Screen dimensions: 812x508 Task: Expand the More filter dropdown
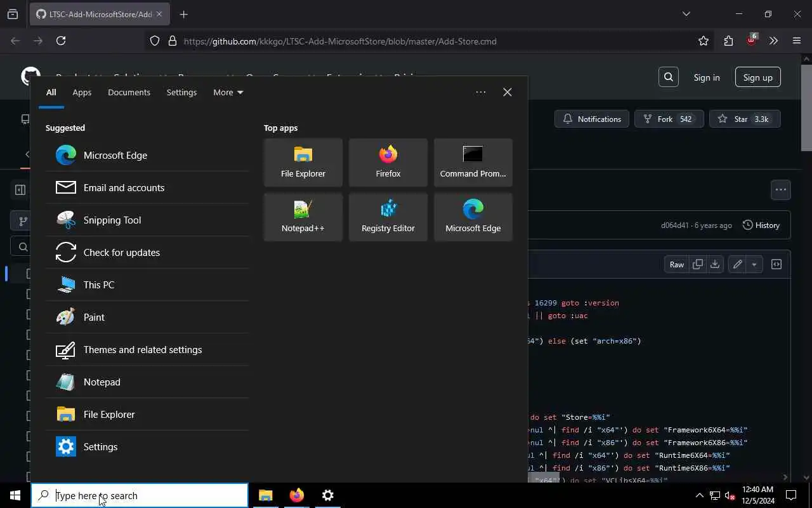pyautogui.click(x=228, y=92)
